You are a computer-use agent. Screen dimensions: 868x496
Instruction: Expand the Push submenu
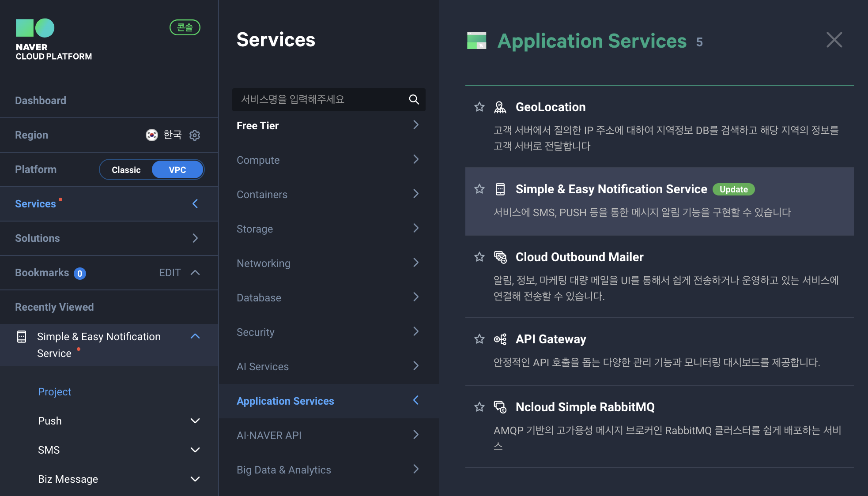195,421
